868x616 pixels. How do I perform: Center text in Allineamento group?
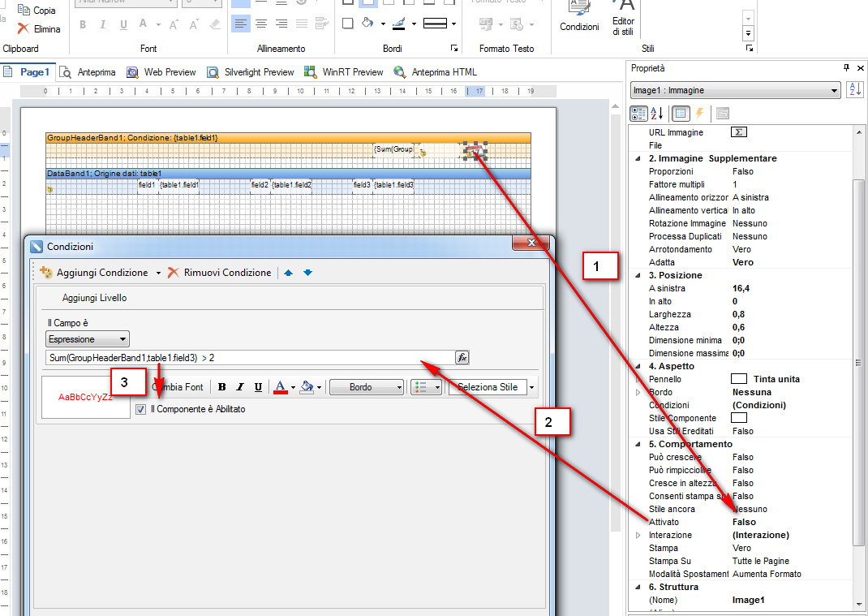click(x=260, y=24)
